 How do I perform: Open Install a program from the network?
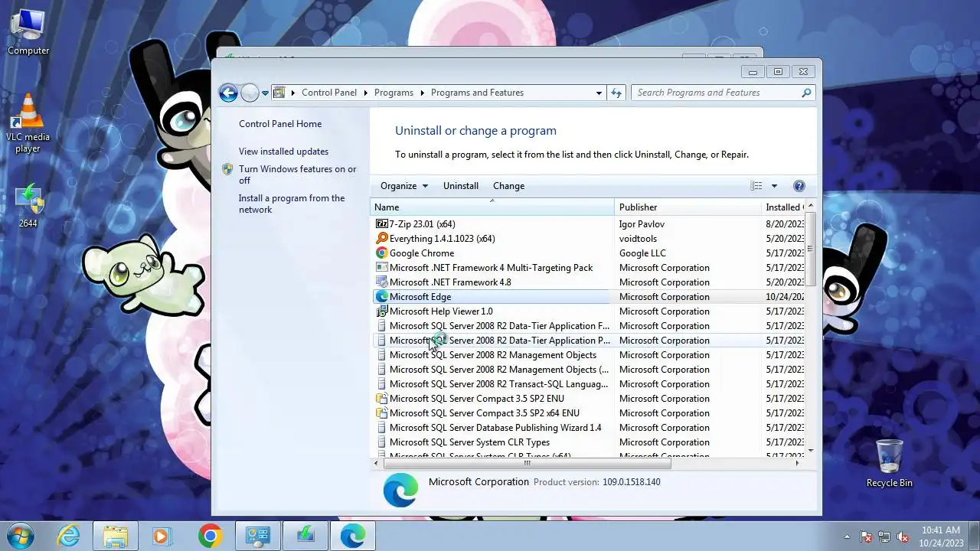pos(292,204)
